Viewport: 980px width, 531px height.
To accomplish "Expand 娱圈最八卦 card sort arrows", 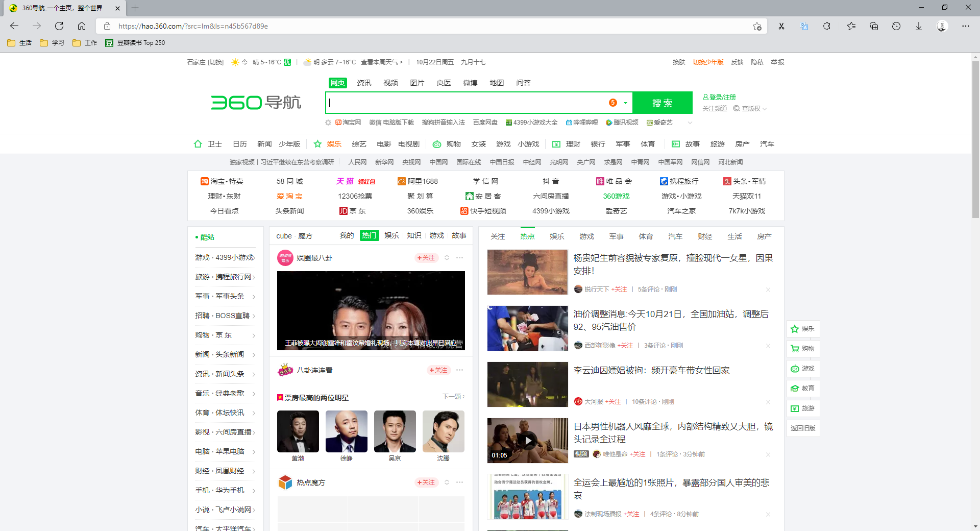I will coord(447,258).
